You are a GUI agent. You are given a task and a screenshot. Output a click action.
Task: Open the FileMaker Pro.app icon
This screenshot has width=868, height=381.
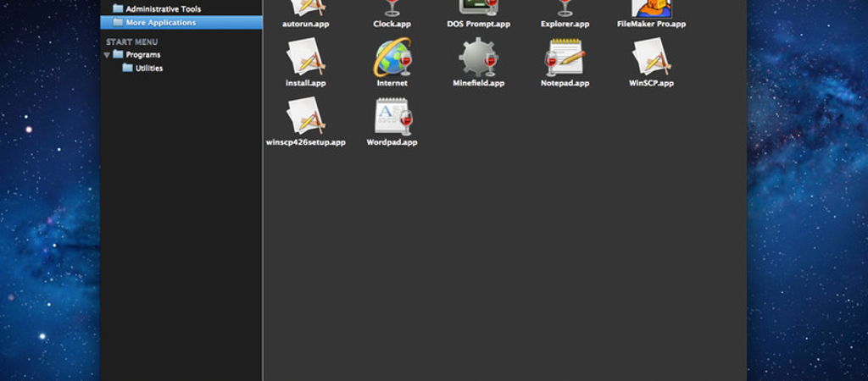pos(652,8)
